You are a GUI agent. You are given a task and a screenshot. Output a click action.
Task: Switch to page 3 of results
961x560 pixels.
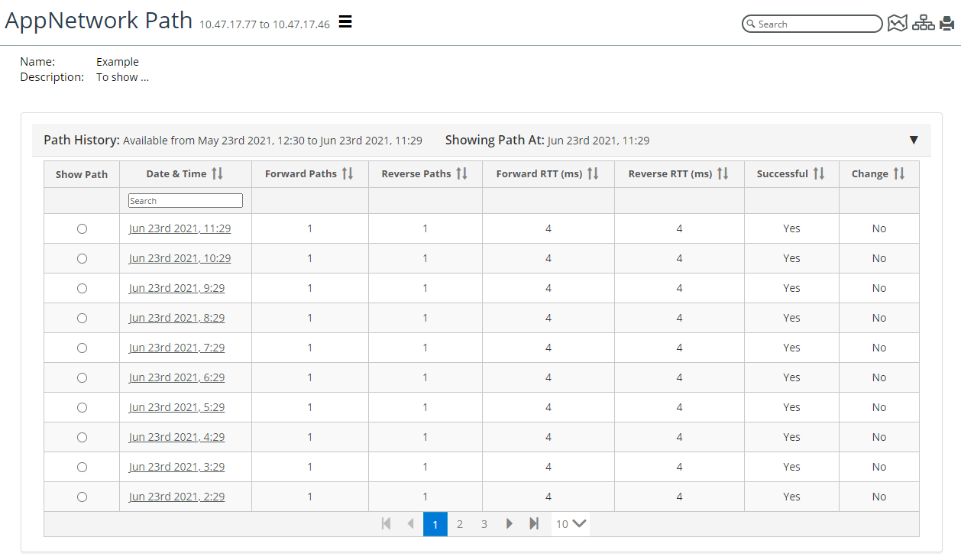click(x=484, y=524)
